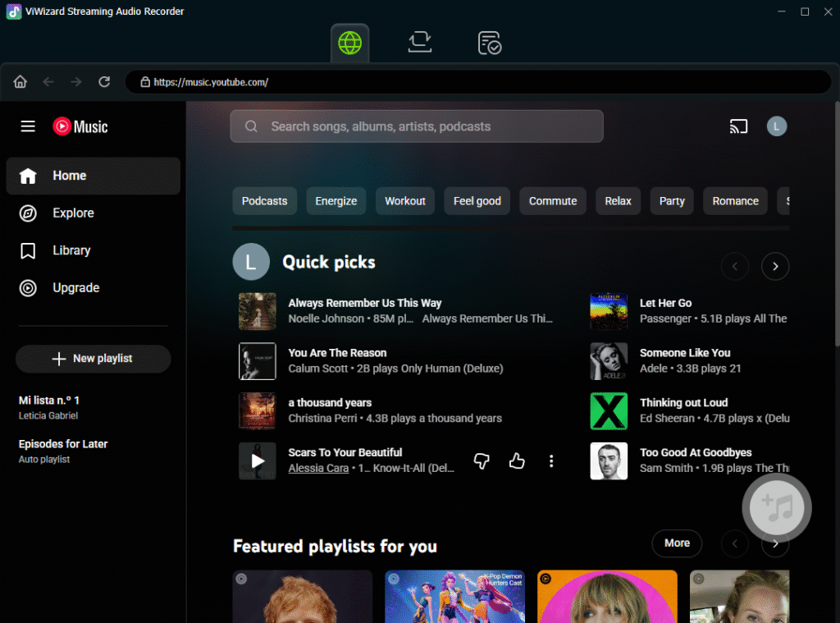Dislike Scars To Your Beautiful song

482,461
